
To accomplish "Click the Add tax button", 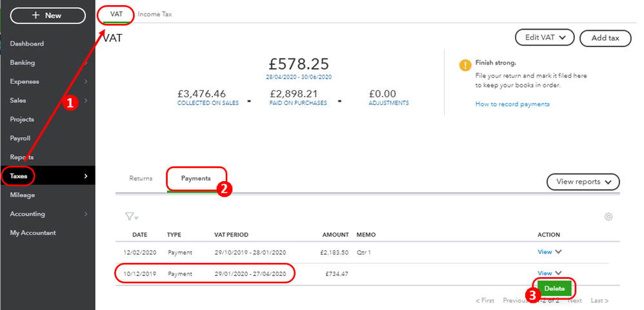I will pyautogui.click(x=605, y=38).
